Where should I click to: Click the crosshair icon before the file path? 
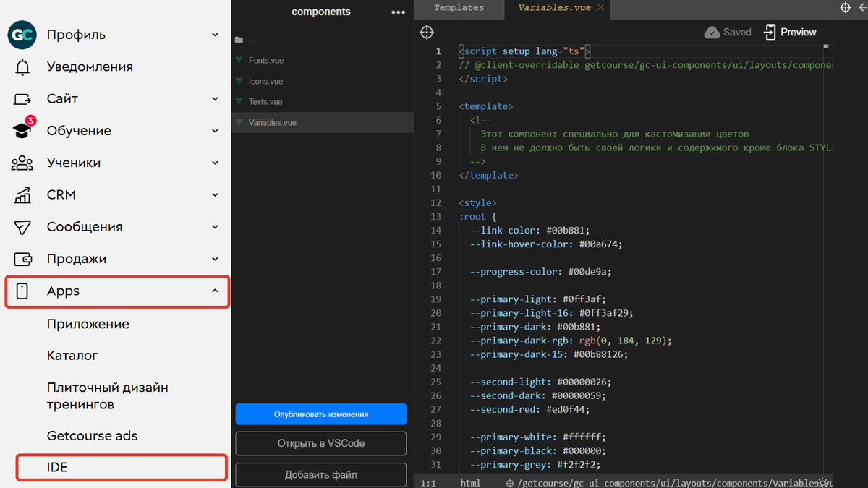pos(509,483)
